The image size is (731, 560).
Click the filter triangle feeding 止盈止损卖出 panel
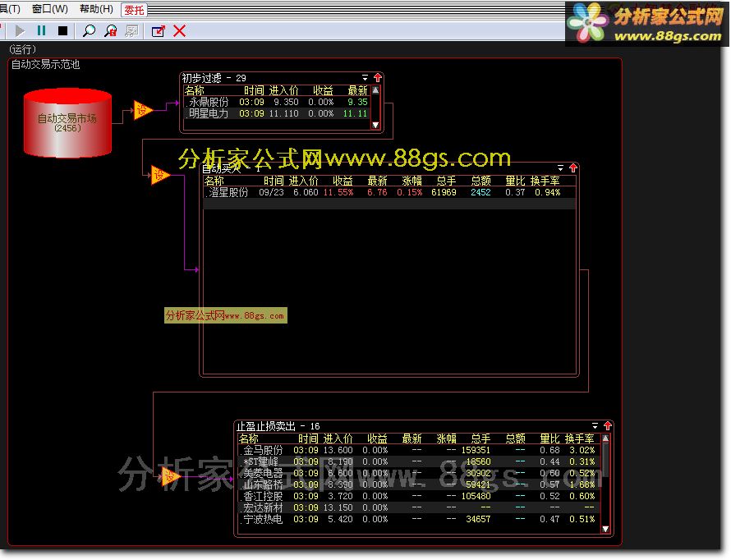(171, 477)
